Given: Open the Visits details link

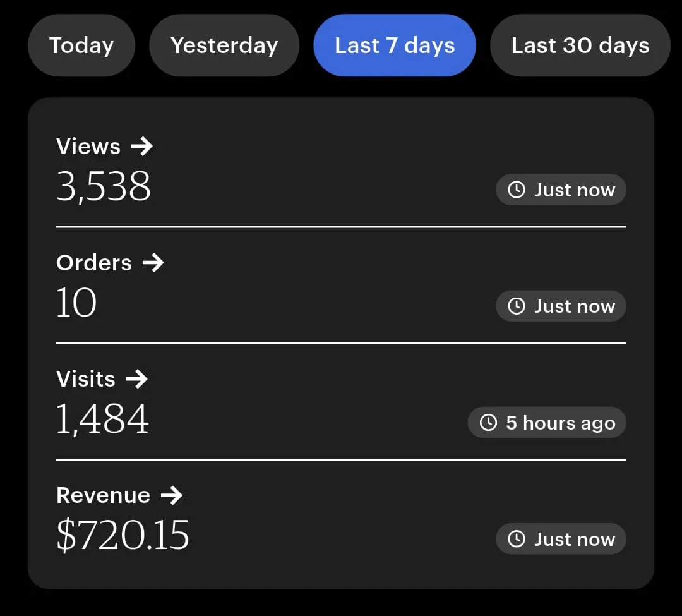Looking at the screenshot, I should tap(86, 379).
